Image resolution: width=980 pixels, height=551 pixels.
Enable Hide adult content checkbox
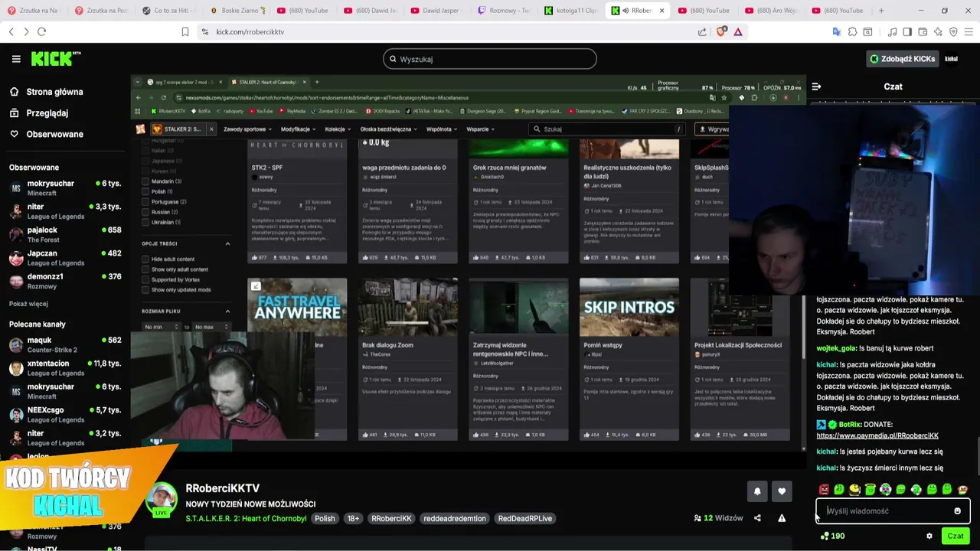[145, 259]
